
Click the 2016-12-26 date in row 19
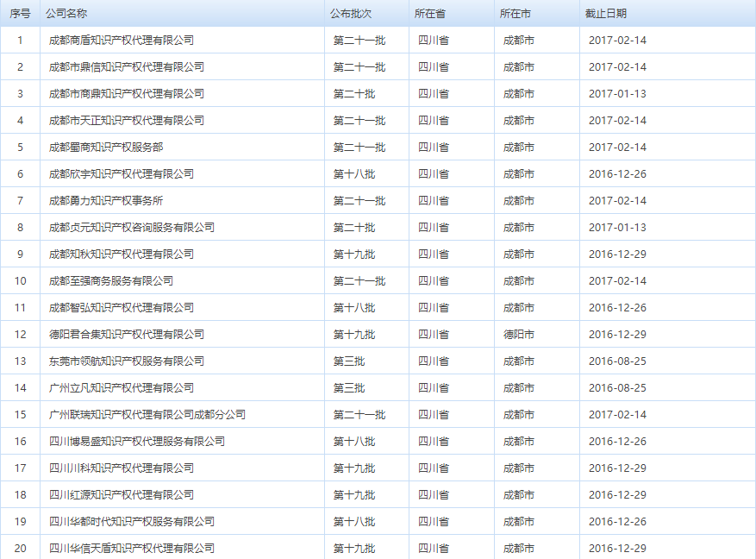617,522
